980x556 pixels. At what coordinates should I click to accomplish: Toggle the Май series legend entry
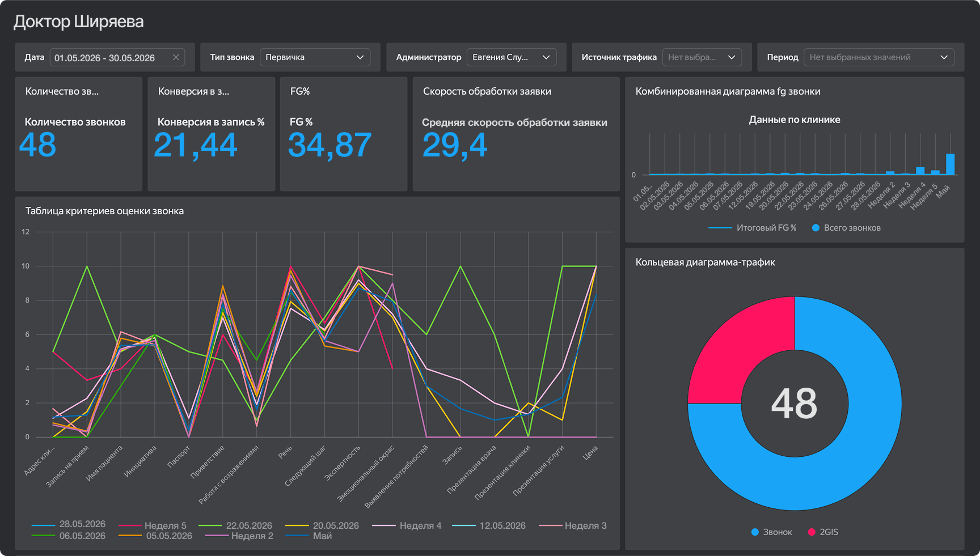coord(309,536)
